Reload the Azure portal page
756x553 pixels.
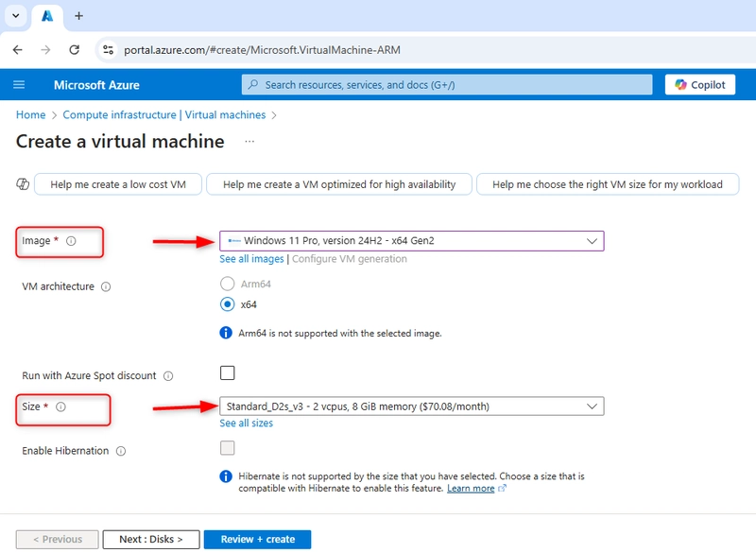(75, 50)
